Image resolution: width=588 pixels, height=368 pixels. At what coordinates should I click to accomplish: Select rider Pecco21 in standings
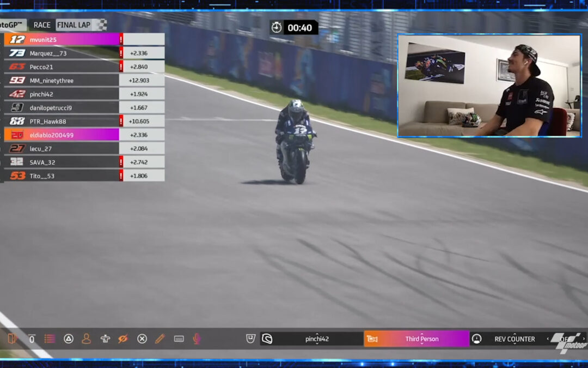[84, 67]
